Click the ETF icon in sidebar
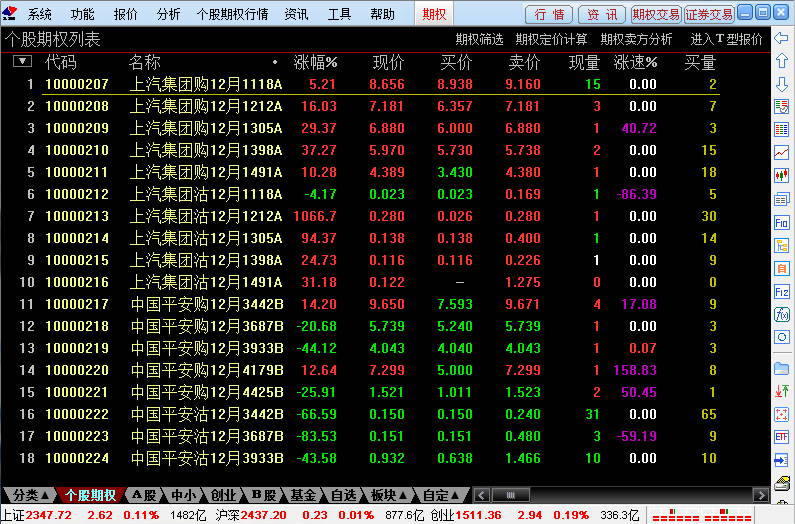Screen dimensions: 795x524 tap(782, 436)
